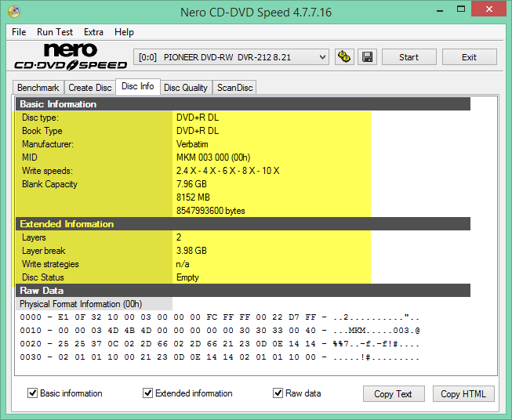Click the Exit button
Image resolution: width=512 pixels, height=420 pixels.
point(469,57)
